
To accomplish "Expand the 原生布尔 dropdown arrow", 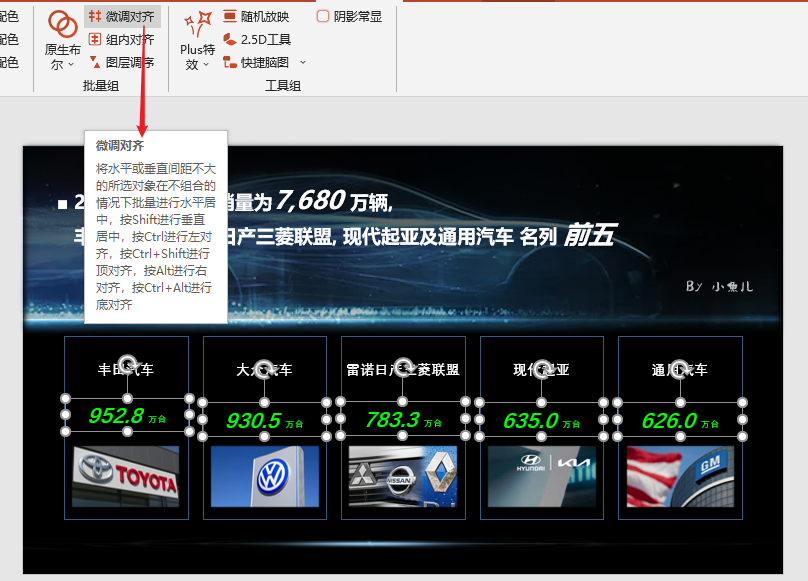I will tap(71, 64).
